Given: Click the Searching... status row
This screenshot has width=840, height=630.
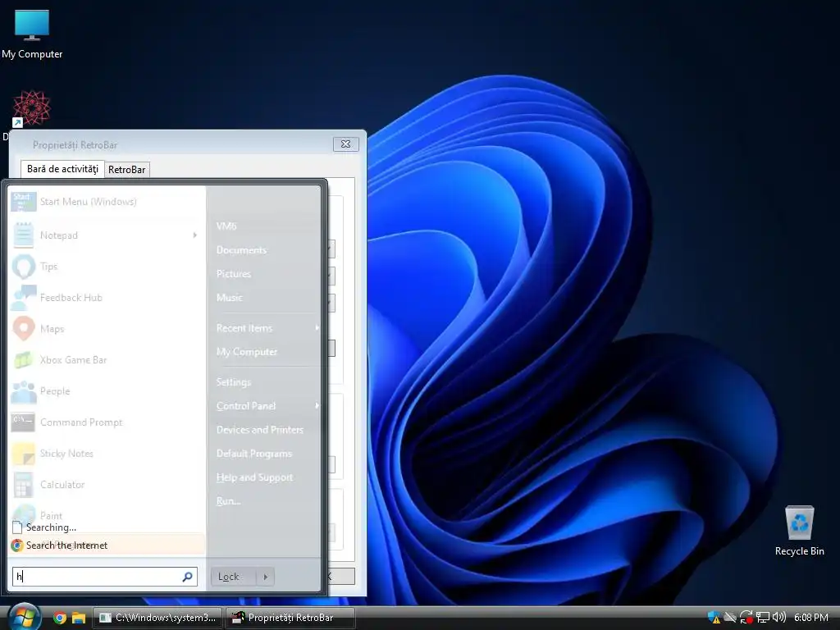Looking at the screenshot, I should 107,527.
